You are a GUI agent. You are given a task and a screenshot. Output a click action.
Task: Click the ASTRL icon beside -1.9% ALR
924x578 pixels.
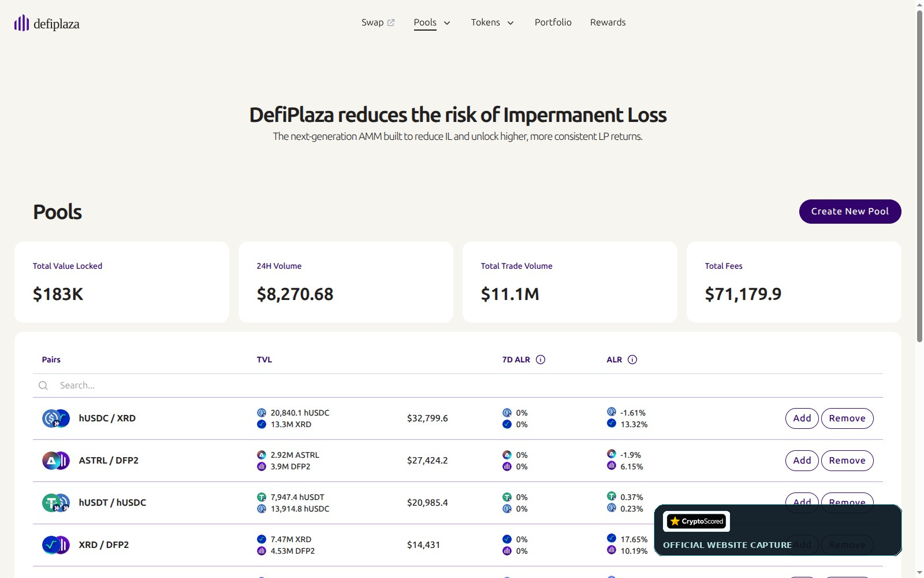tap(612, 454)
